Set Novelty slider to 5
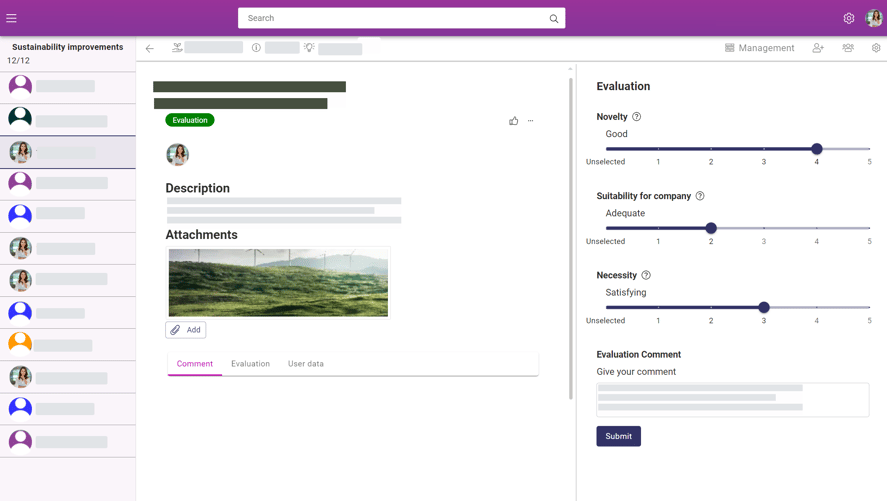This screenshot has width=887, height=501. tap(869, 149)
